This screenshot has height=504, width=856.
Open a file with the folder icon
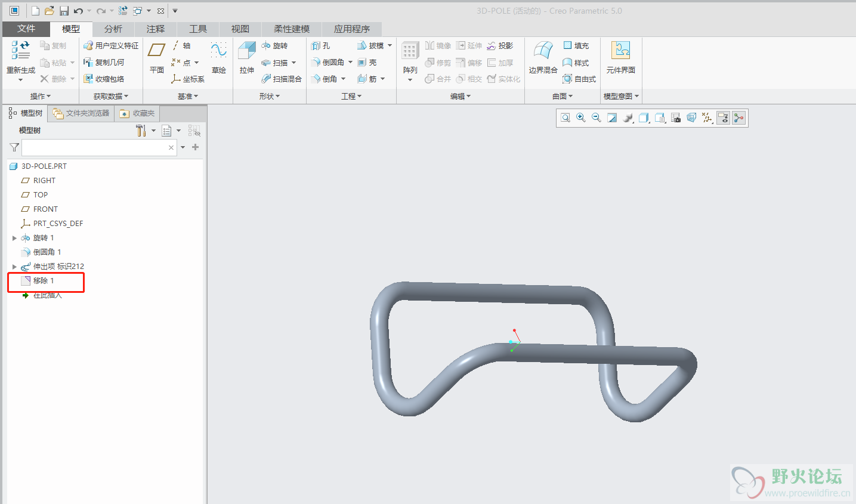coord(50,11)
